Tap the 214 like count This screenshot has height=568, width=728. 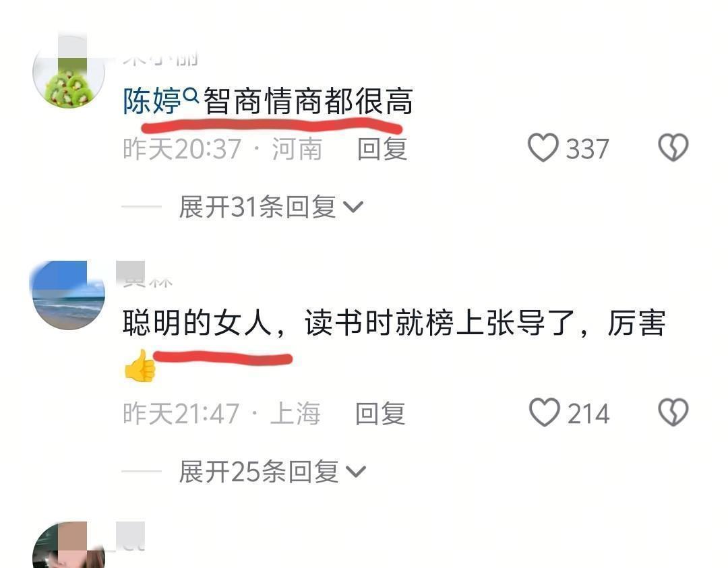pyautogui.click(x=588, y=414)
